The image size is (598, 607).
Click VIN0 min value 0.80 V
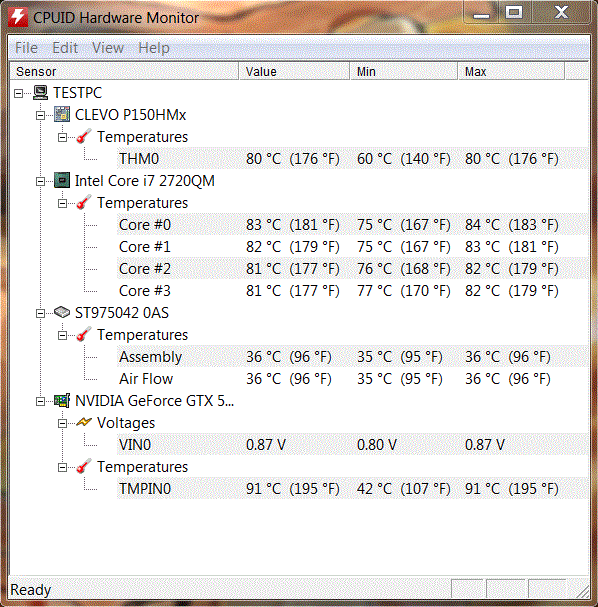pos(377,444)
